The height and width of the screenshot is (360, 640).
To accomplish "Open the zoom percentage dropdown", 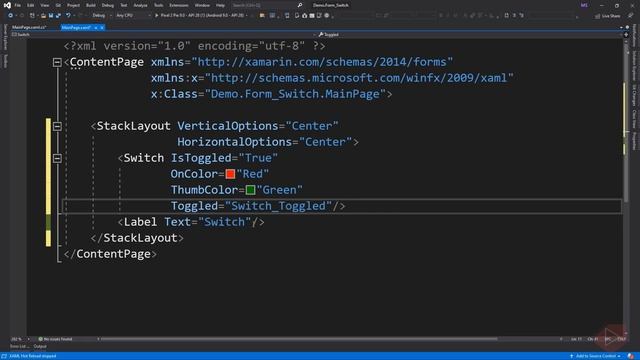I will pyautogui.click(x=20, y=339).
